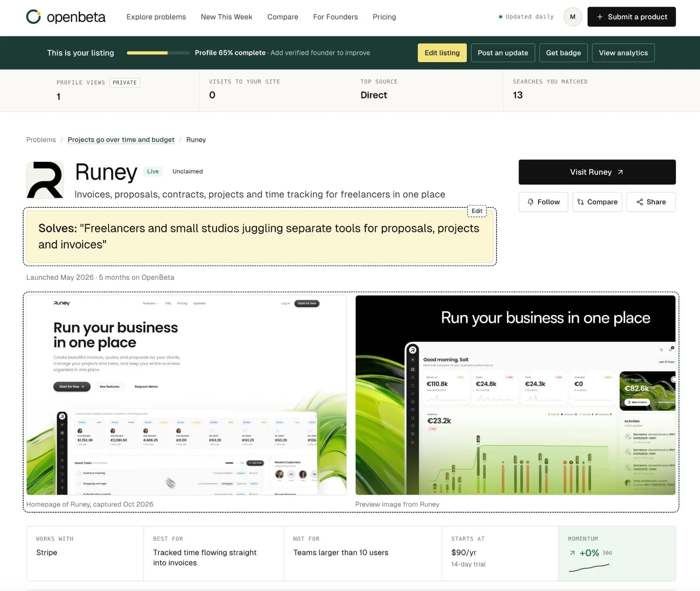700x591 pixels.
Task: Open View analytics
Action: tap(623, 53)
